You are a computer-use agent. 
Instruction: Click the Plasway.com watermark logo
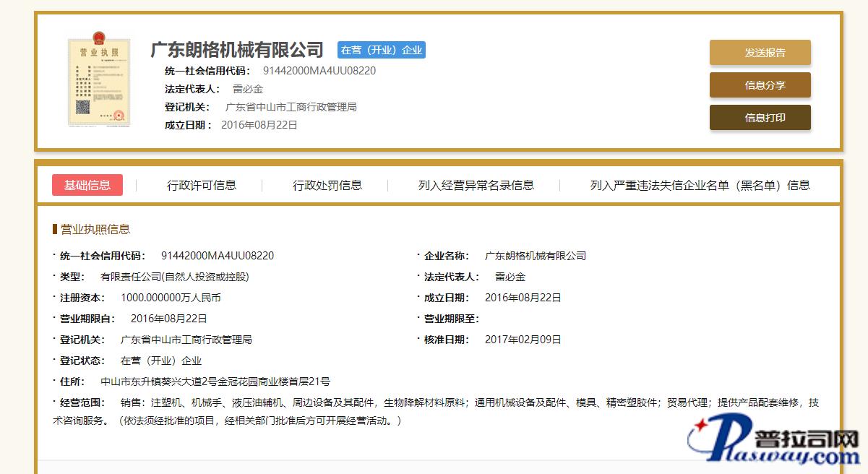[773, 442]
